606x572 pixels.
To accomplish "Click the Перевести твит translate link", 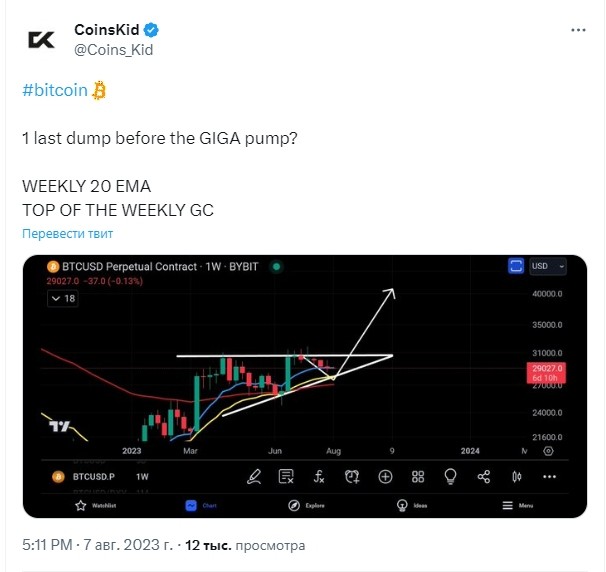I will coord(68,233).
